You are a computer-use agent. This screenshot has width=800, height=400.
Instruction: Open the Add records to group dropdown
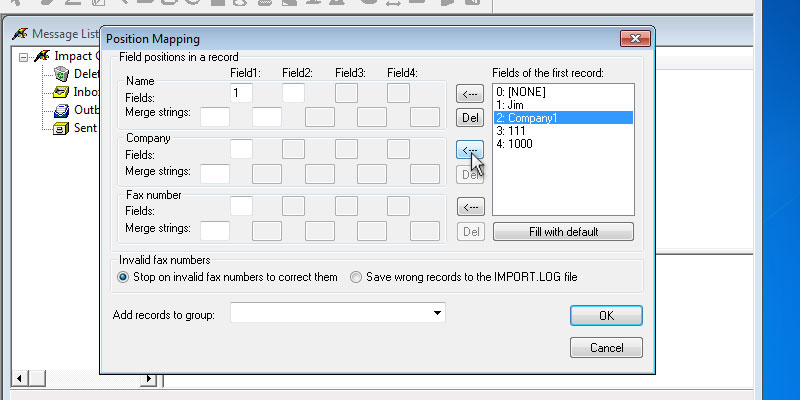pos(438,314)
